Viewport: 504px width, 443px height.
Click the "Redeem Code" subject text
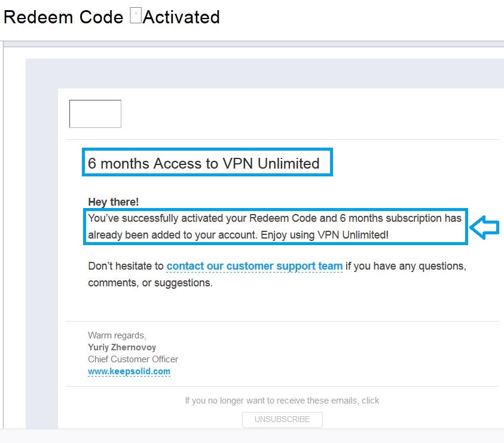click(63, 17)
